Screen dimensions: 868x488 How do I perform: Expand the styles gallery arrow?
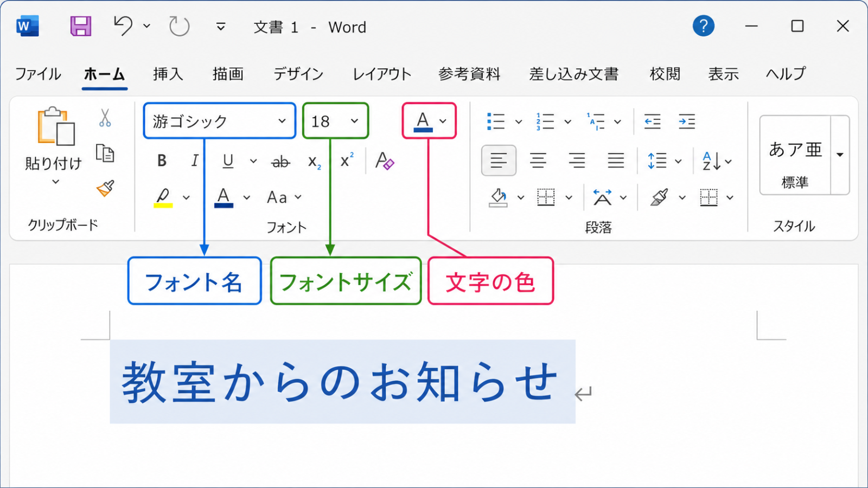click(x=840, y=155)
